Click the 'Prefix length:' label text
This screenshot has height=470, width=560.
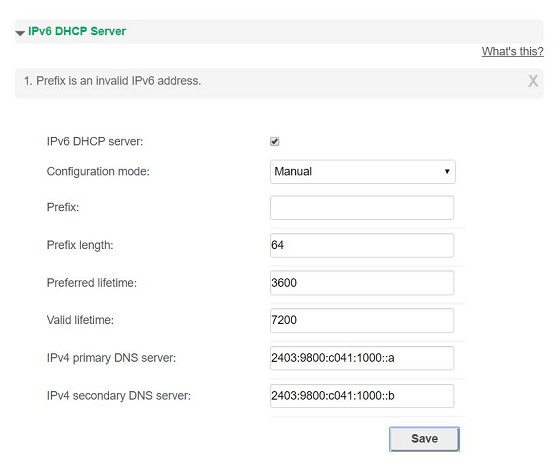(x=80, y=245)
